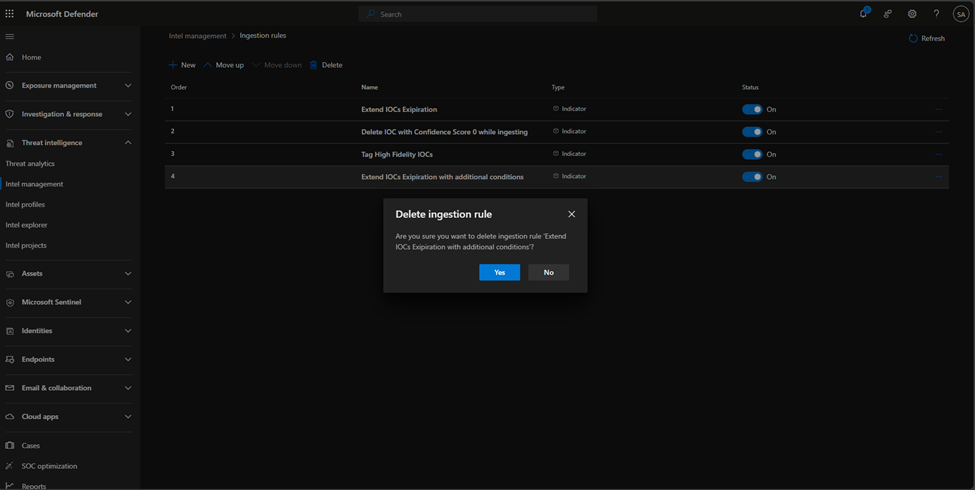Expand Investigation & response chevron
The image size is (975, 490).
(128, 114)
